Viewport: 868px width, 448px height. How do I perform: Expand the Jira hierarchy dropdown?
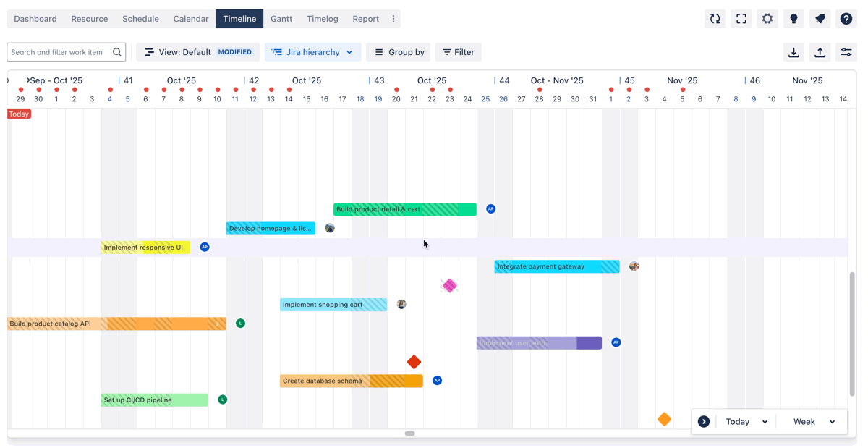click(312, 52)
